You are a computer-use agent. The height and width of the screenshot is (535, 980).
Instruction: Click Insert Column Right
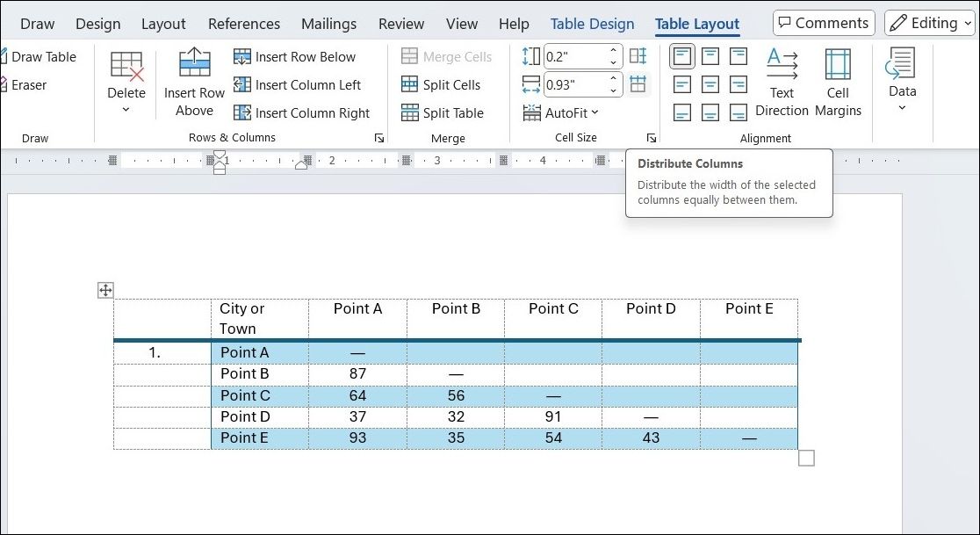click(x=301, y=113)
